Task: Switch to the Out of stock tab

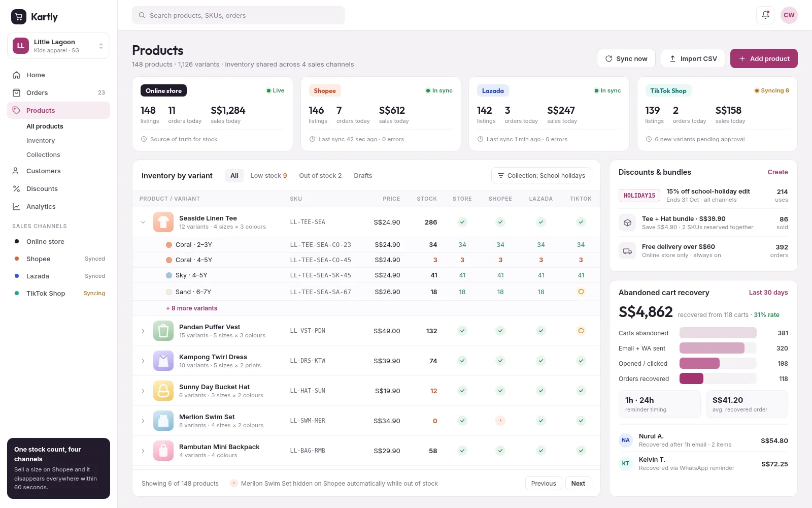Action: click(320, 175)
